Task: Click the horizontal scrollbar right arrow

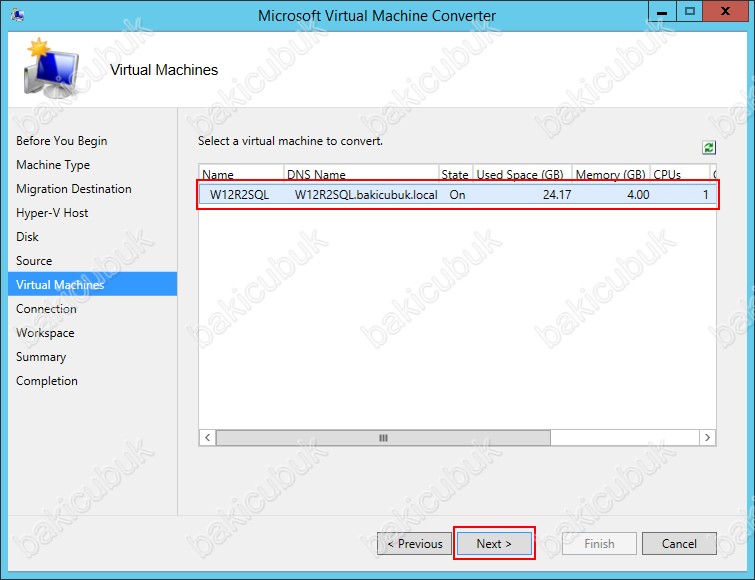Action: (707, 438)
